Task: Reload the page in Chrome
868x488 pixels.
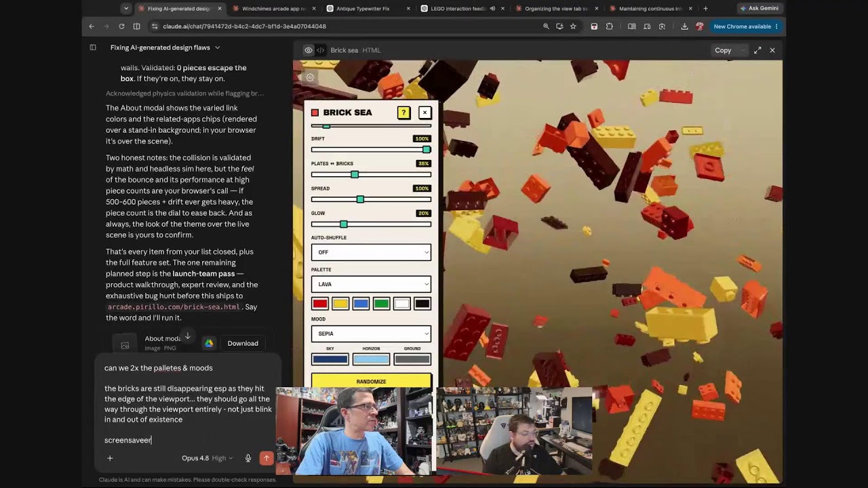Action: [121, 26]
